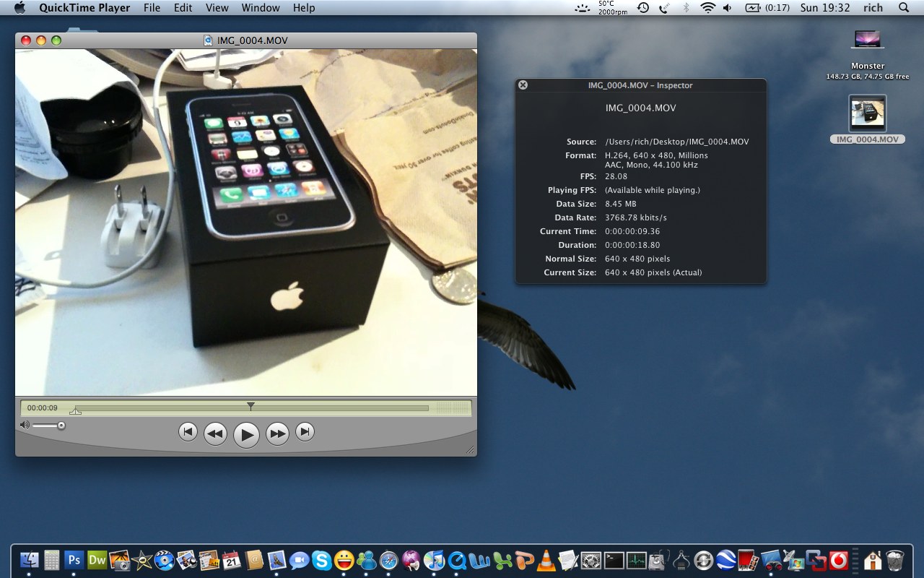Click the playhead marker on timeline
924x578 pixels.
pos(250,407)
